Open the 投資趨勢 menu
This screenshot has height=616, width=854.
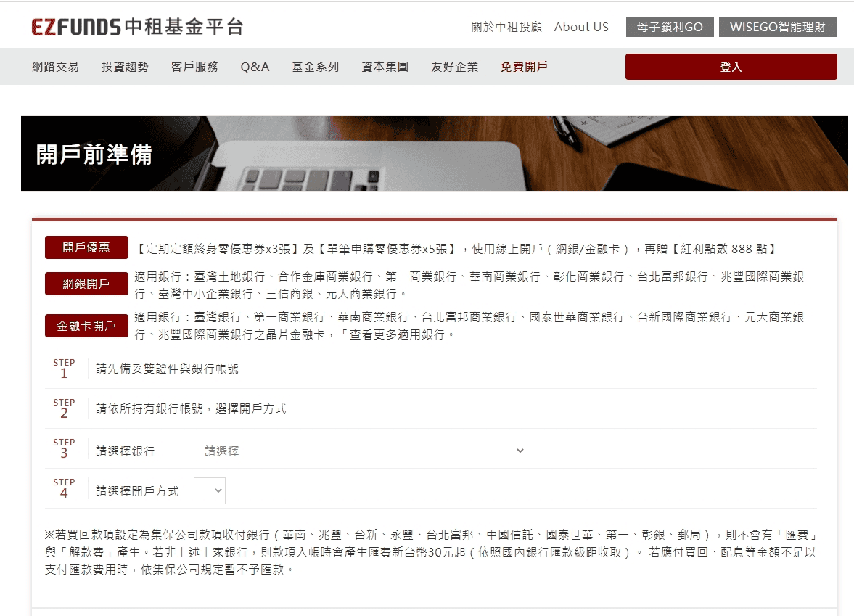click(x=126, y=67)
